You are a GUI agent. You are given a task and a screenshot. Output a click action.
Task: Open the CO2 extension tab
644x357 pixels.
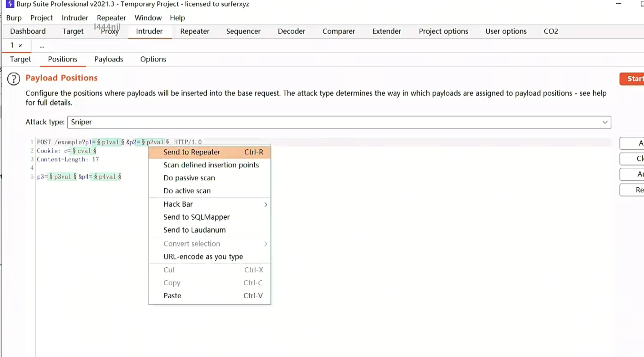[551, 31]
